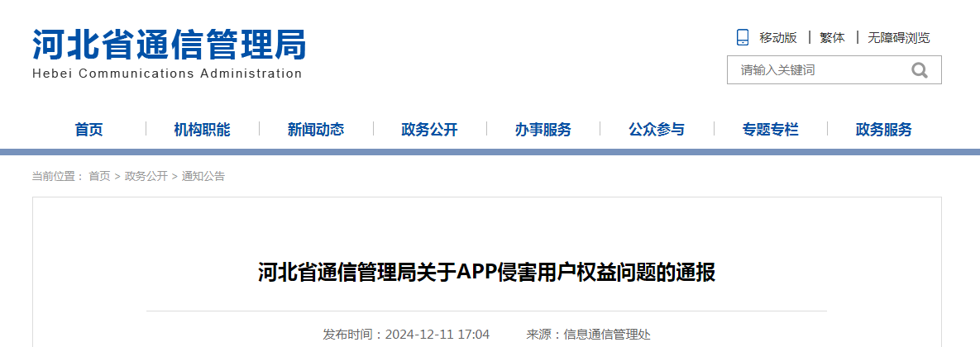The height and width of the screenshot is (347, 980).
Task: Open the 专题专栏 menu
Action: (x=770, y=130)
